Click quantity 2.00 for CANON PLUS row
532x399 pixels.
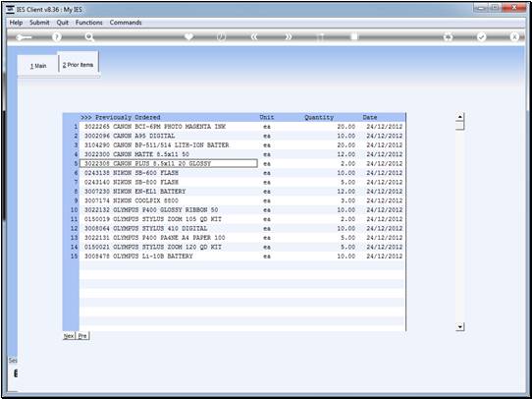point(347,163)
